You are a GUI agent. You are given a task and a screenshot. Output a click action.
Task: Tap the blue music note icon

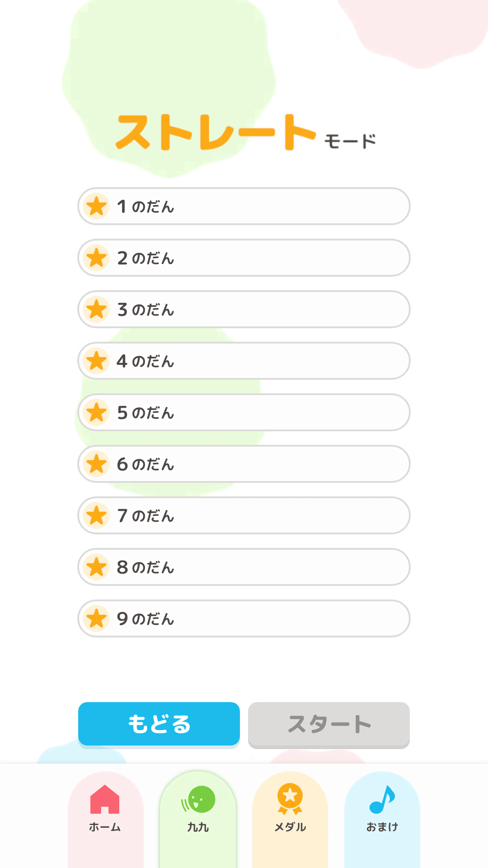[x=382, y=799]
